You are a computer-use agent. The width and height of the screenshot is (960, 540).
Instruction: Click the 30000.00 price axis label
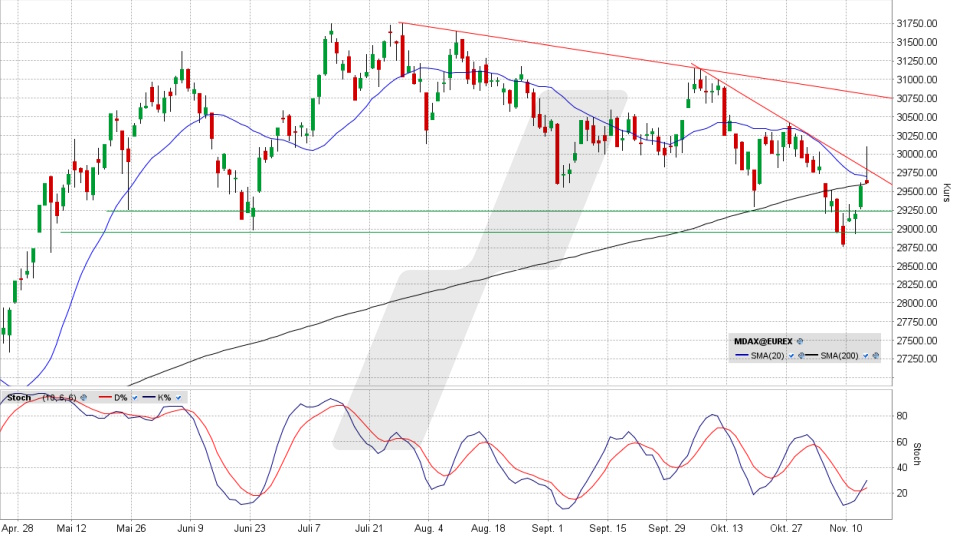click(916, 154)
